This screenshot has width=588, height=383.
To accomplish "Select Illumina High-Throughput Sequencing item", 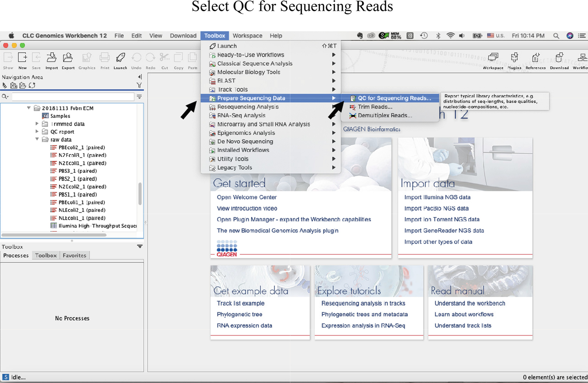I will [94, 226].
